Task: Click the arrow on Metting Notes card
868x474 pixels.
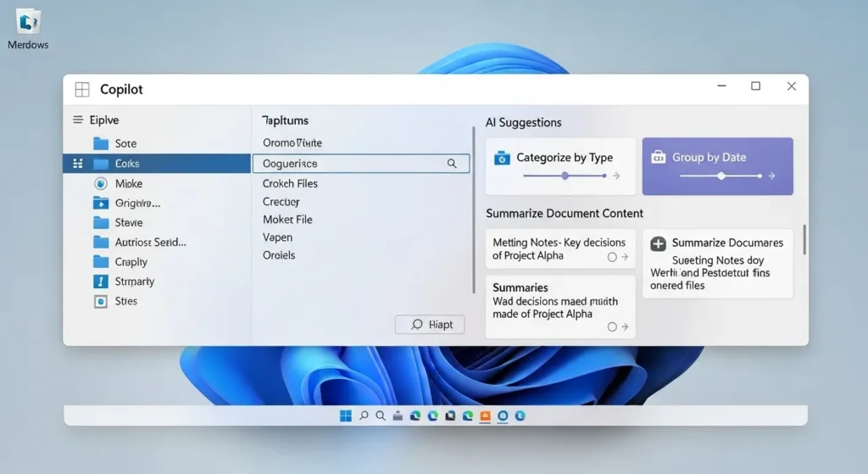Action: point(625,257)
